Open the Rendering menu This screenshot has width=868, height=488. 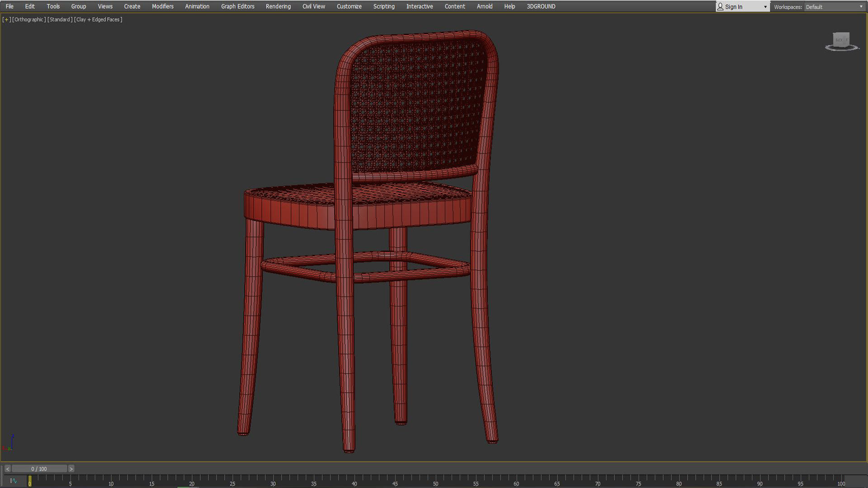(278, 6)
